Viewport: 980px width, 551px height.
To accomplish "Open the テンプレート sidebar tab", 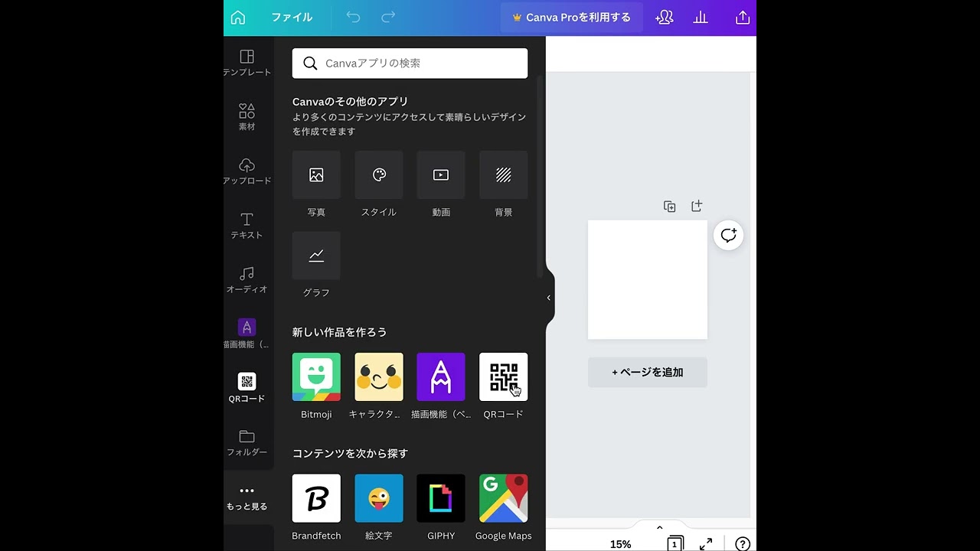I will click(x=247, y=63).
